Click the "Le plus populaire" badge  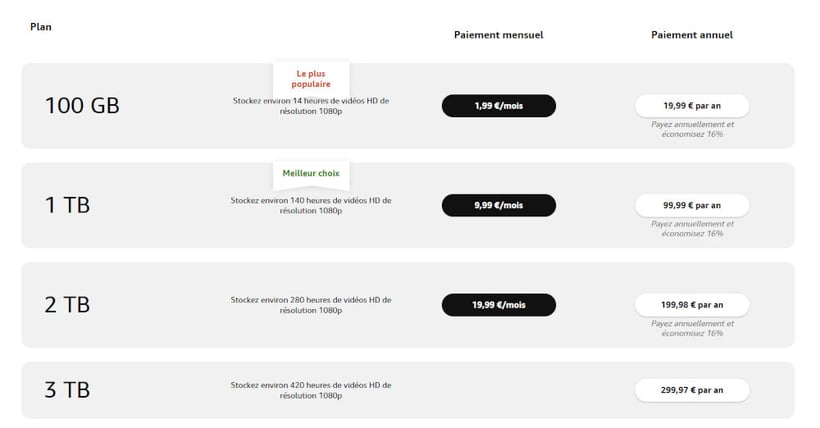pyautogui.click(x=312, y=79)
